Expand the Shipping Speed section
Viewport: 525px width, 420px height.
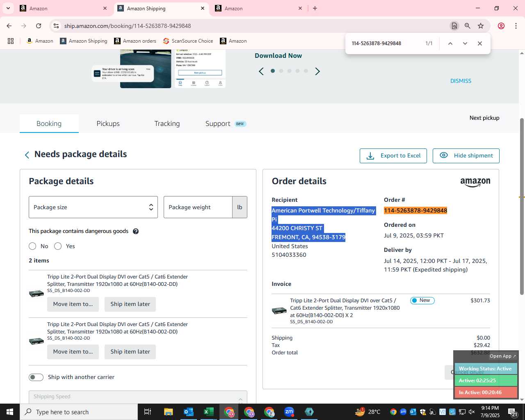click(138, 397)
